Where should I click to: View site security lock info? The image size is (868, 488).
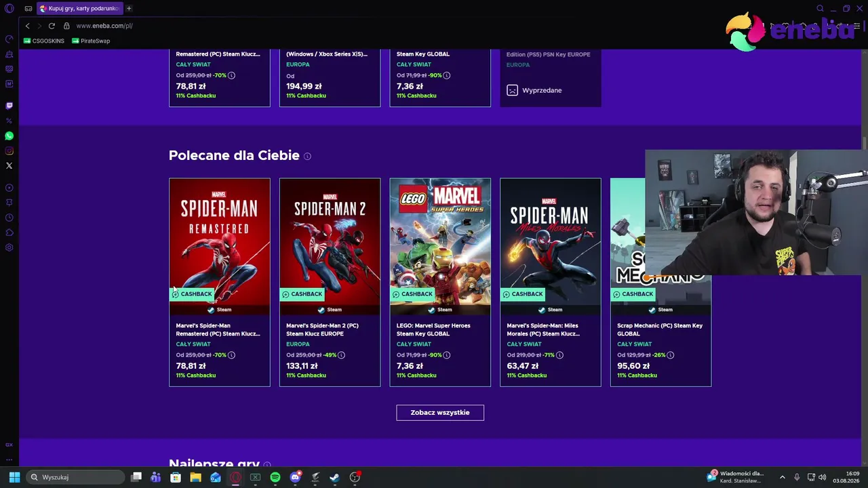pos(66,26)
